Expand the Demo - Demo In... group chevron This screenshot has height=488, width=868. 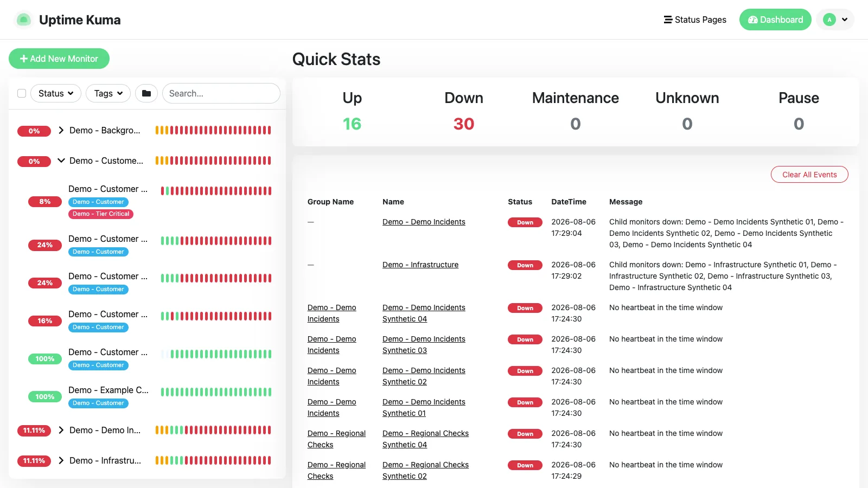pos(61,430)
